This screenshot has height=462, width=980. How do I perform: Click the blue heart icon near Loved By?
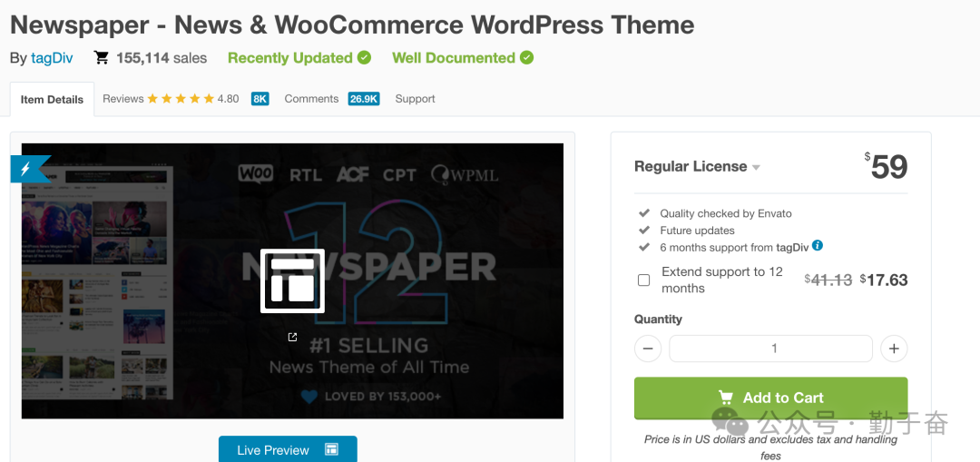pos(309,397)
